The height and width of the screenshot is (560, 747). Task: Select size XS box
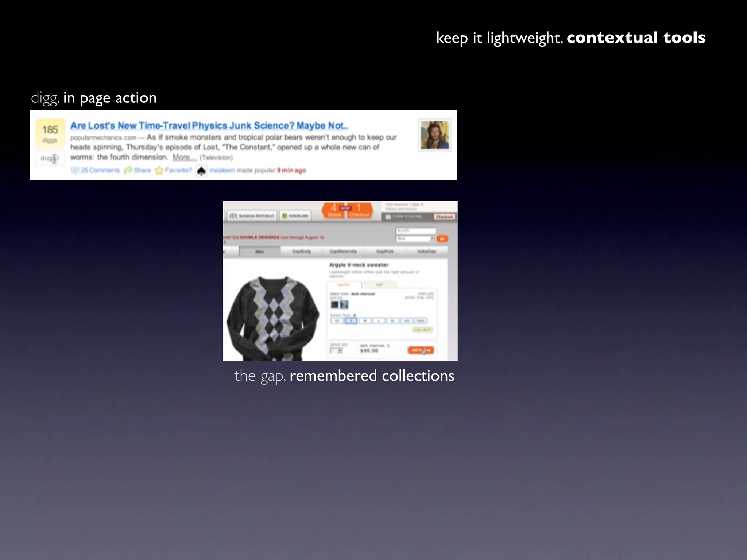[337, 321]
